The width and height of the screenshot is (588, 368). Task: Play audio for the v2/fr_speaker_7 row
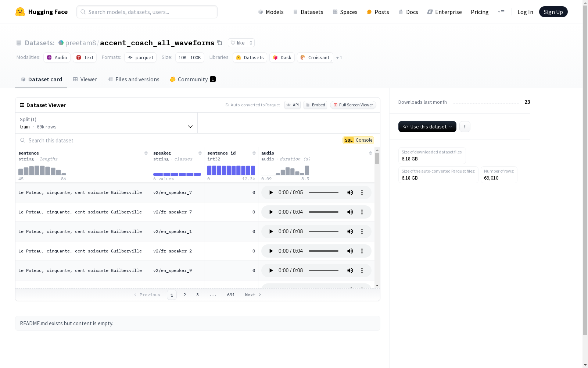[x=271, y=212]
